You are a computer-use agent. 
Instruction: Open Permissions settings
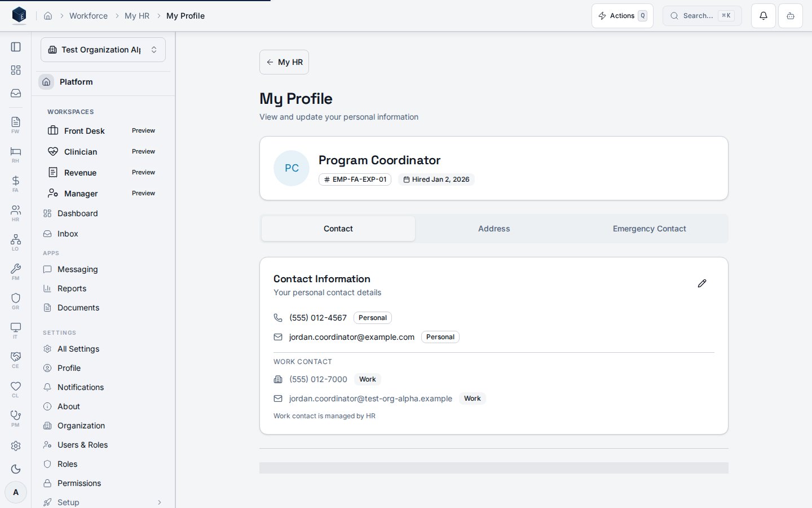coord(103,483)
